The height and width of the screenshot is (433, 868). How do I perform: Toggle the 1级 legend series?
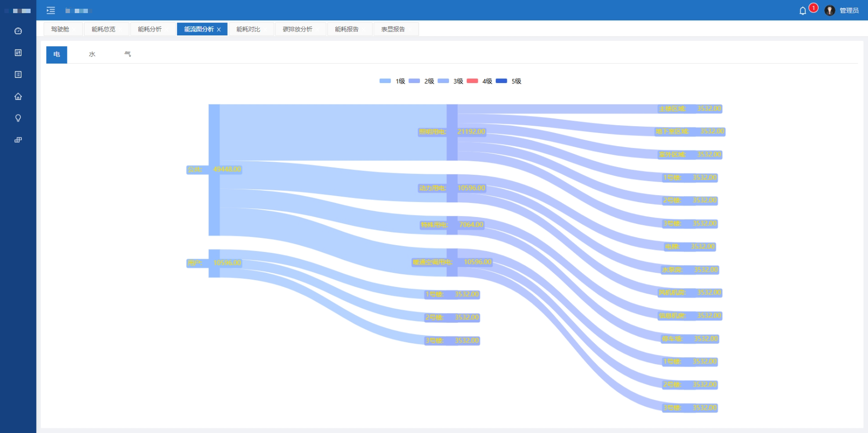coord(392,81)
